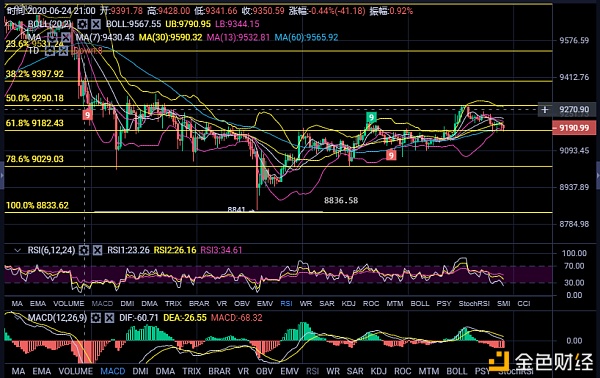Select DMI tab in bottom row under MACD
Image resolution: width=600 pixels, height=378 pixels.
point(140,371)
